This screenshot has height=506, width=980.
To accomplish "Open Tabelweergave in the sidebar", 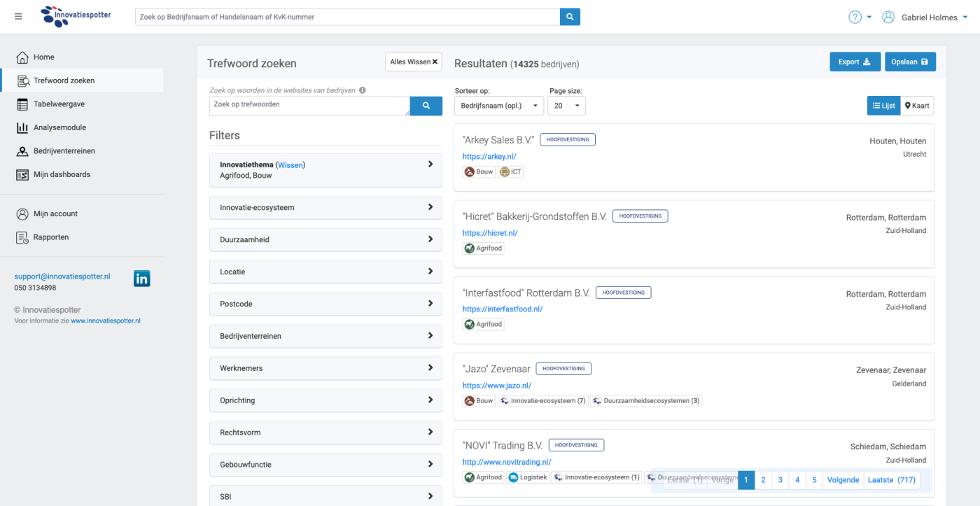I will 59,104.
